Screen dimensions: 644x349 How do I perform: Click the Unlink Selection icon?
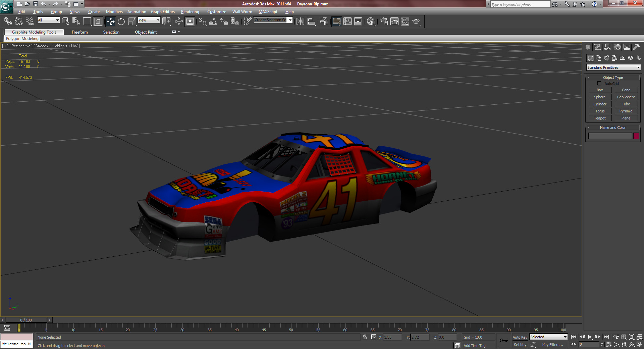(x=18, y=21)
